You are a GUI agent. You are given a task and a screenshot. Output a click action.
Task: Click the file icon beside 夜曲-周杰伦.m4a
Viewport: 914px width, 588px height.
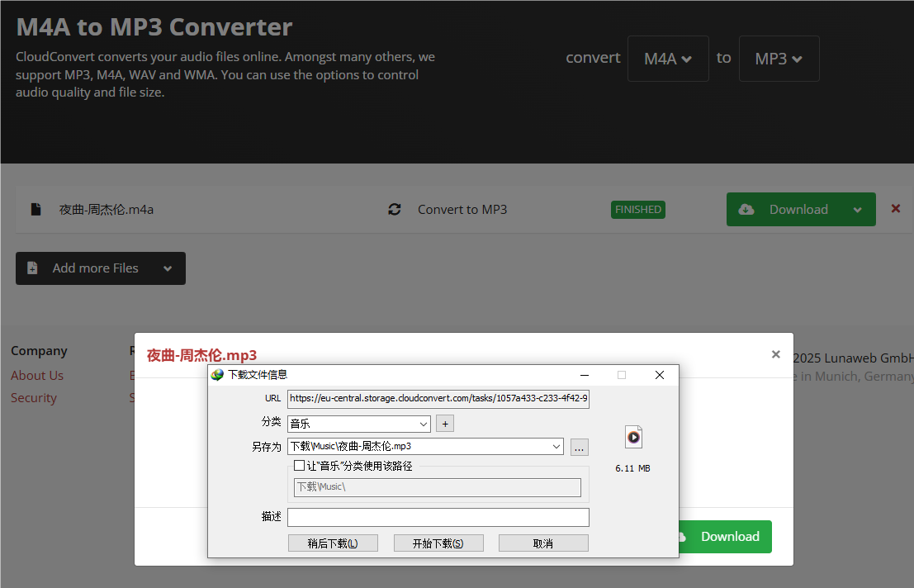(36, 210)
